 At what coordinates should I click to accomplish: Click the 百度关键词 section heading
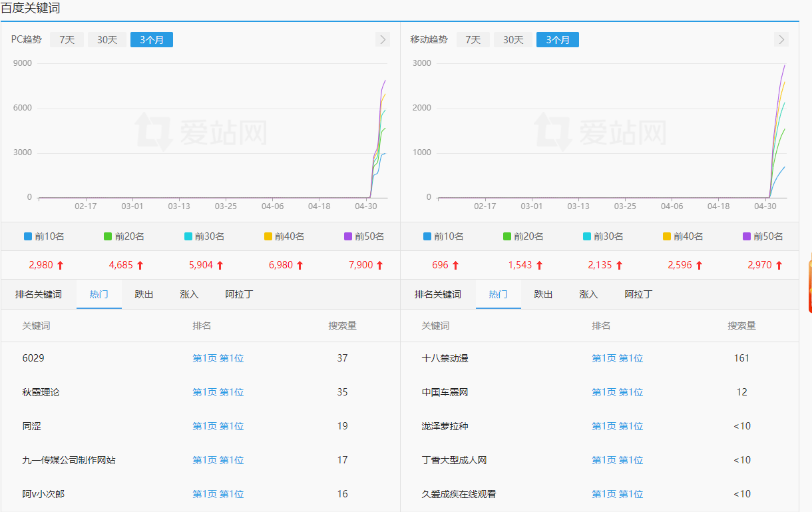coord(31,8)
